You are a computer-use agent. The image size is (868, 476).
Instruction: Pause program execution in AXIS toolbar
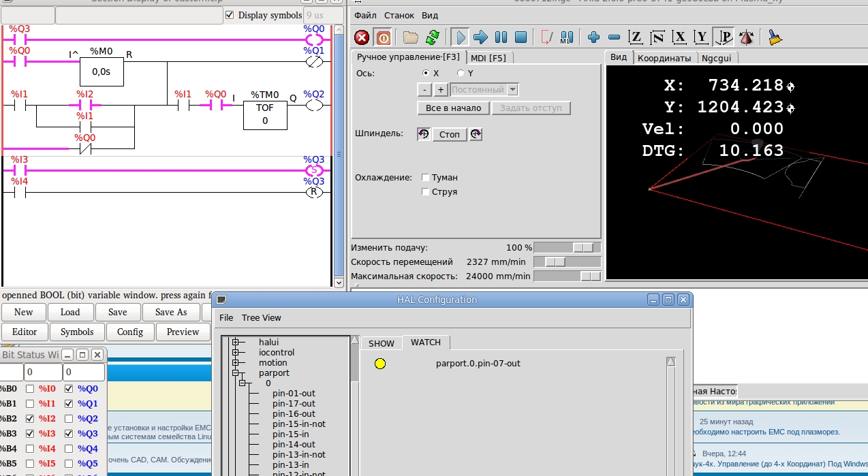pos(501,37)
